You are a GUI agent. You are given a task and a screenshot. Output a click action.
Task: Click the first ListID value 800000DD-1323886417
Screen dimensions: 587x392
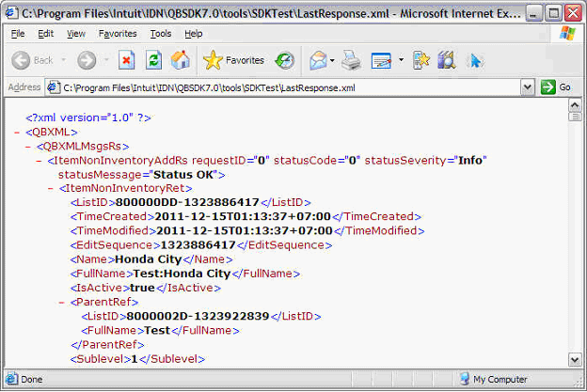point(187,202)
